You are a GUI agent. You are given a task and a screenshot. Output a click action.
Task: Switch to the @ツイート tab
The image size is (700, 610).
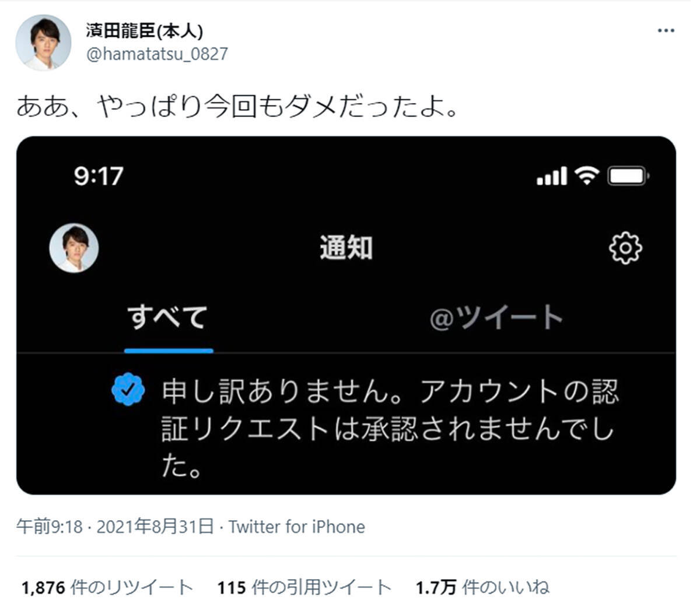496,317
